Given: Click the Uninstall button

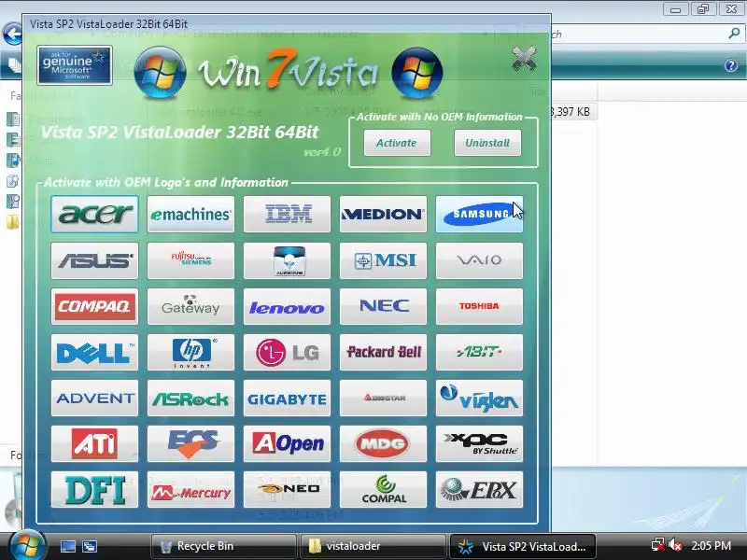Looking at the screenshot, I should click(487, 143).
